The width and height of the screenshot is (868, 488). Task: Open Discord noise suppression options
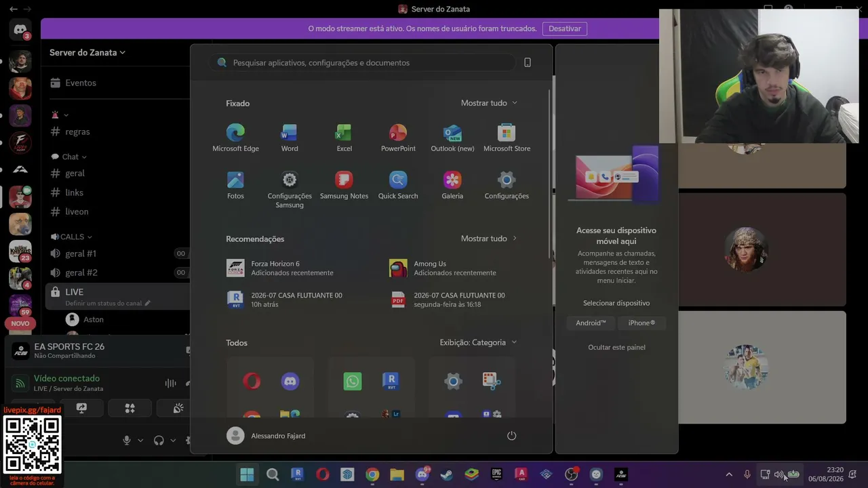[170, 383]
